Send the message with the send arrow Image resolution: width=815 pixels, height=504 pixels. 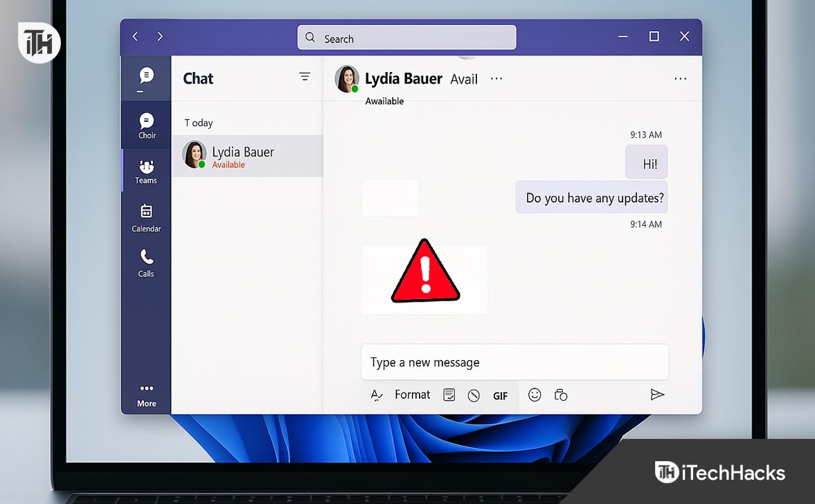click(657, 395)
